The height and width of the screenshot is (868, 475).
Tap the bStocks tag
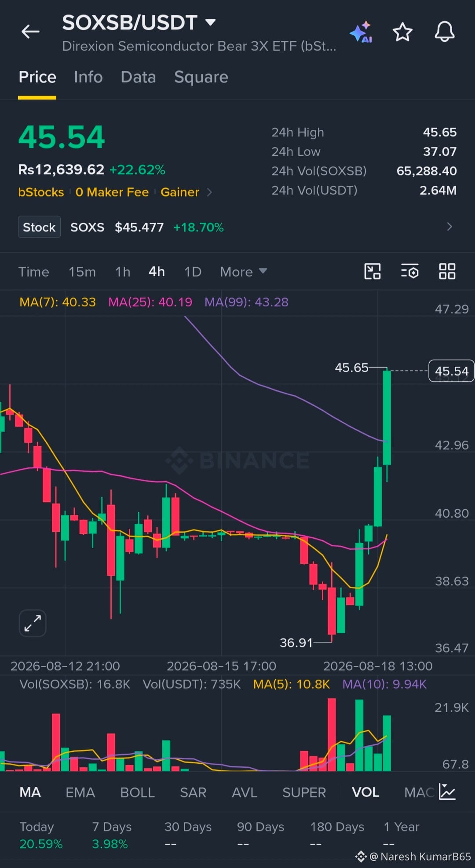click(x=41, y=192)
